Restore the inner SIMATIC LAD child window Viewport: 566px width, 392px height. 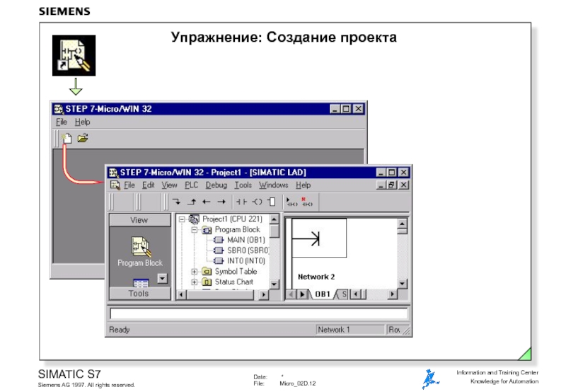click(392, 185)
